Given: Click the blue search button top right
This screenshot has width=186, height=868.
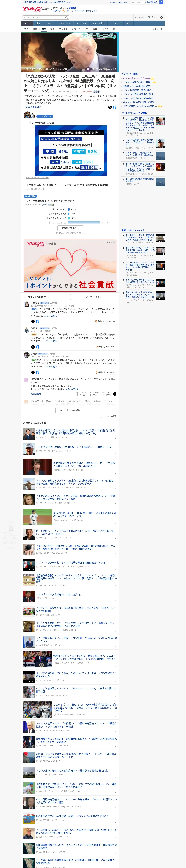Looking at the screenshot, I should [x=161, y=2].
